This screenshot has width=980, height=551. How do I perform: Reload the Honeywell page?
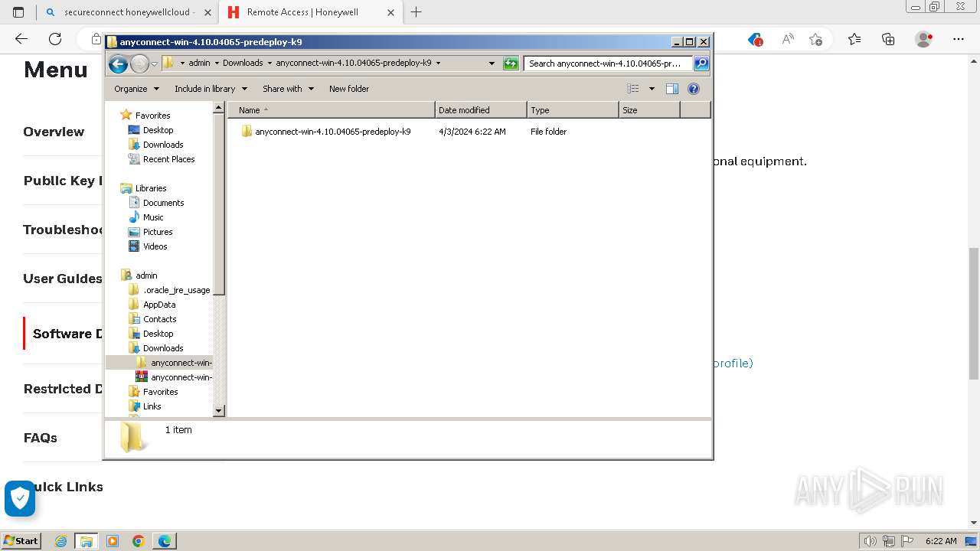(x=55, y=39)
